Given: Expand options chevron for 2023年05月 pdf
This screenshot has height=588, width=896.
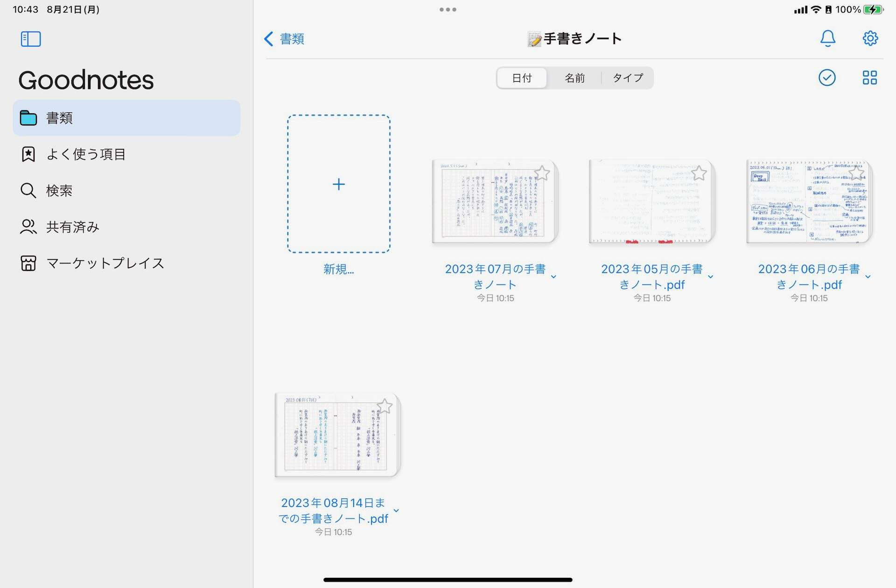Looking at the screenshot, I should pyautogui.click(x=710, y=277).
